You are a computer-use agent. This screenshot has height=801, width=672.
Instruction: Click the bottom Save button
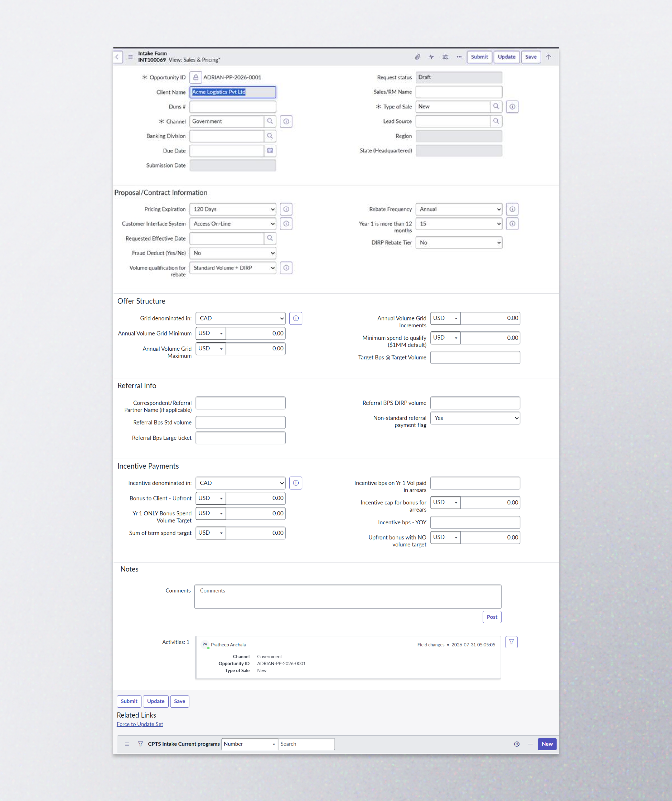[x=180, y=701]
